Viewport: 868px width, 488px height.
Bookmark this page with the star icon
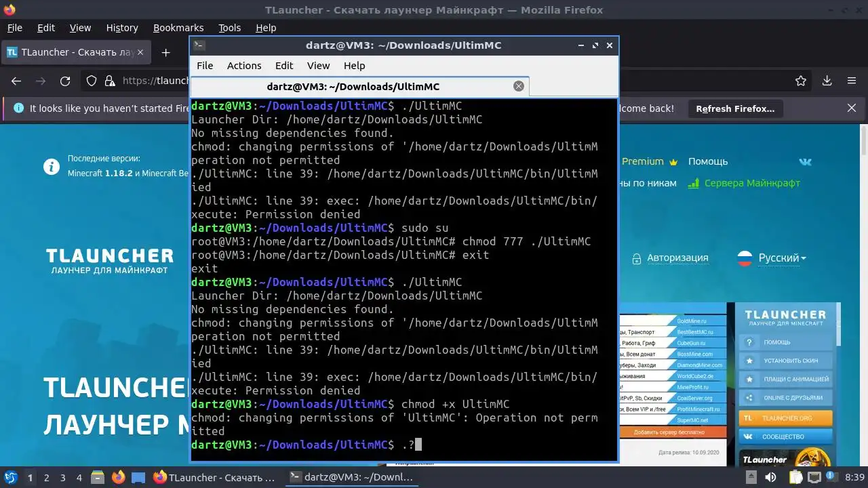tap(801, 81)
